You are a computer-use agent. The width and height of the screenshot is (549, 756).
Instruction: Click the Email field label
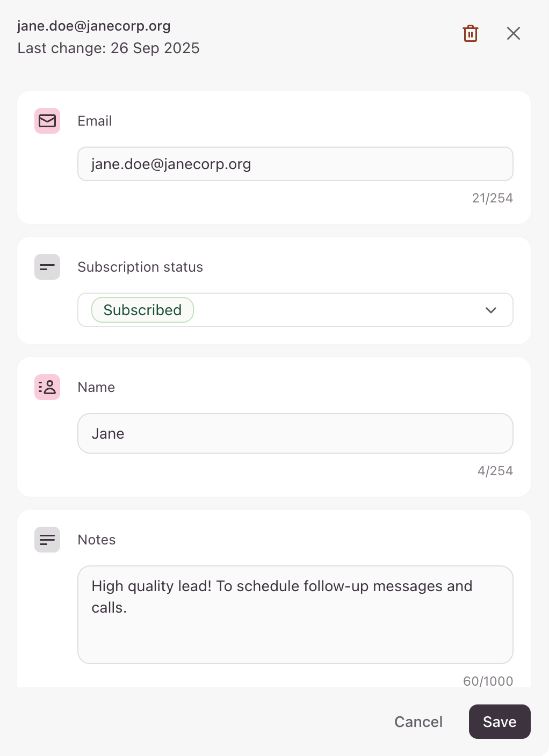(95, 121)
